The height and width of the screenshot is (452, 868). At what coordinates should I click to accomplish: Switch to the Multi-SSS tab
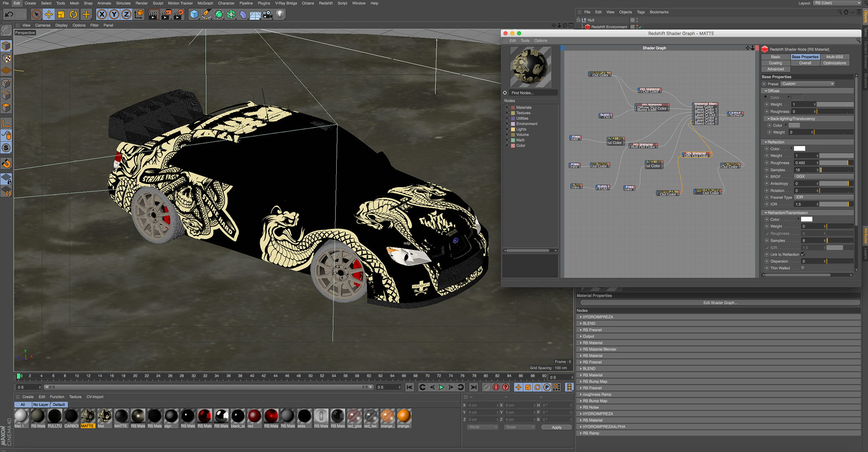click(834, 57)
